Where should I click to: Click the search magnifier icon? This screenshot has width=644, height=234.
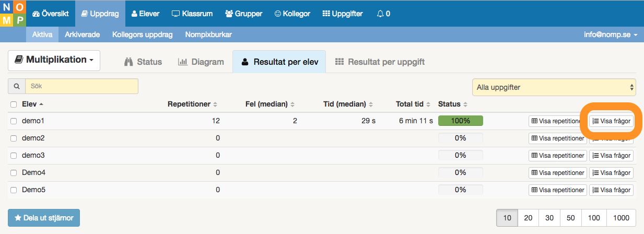(x=17, y=86)
